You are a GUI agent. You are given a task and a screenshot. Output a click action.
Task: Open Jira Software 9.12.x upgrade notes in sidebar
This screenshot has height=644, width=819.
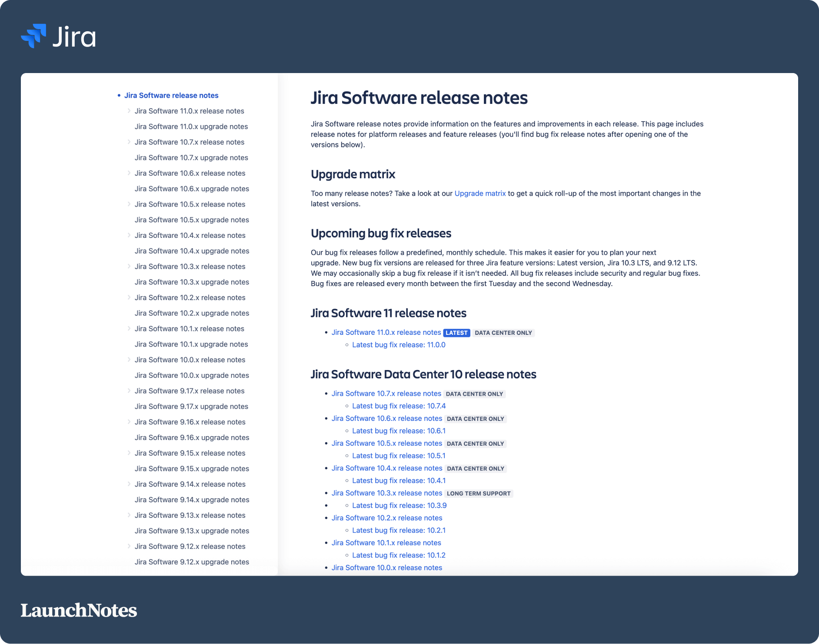click(192, 562)
